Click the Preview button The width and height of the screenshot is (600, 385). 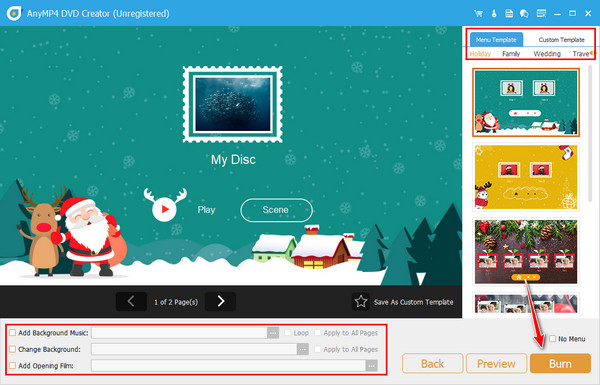pos(496,363)
